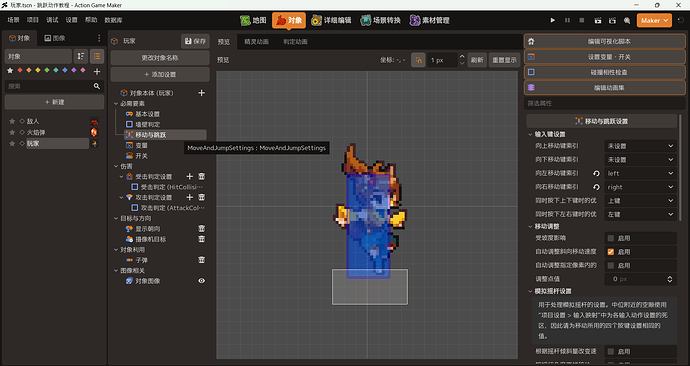The width and height of the screenshot is (690, 366).
Task: Open 同时按下上下键时的优 dropdown
Action: [640, 201]
